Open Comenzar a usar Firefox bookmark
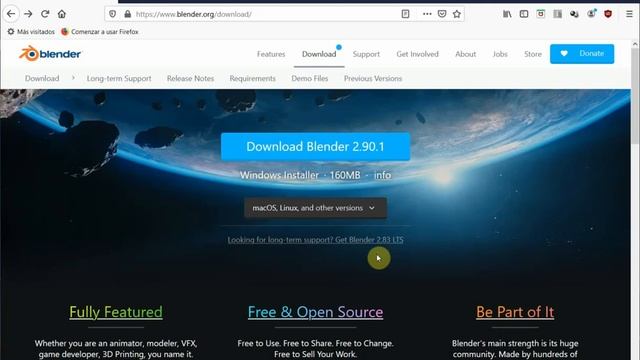The width and height of the screenshot is (640, 360). click(x=100, y=31)
